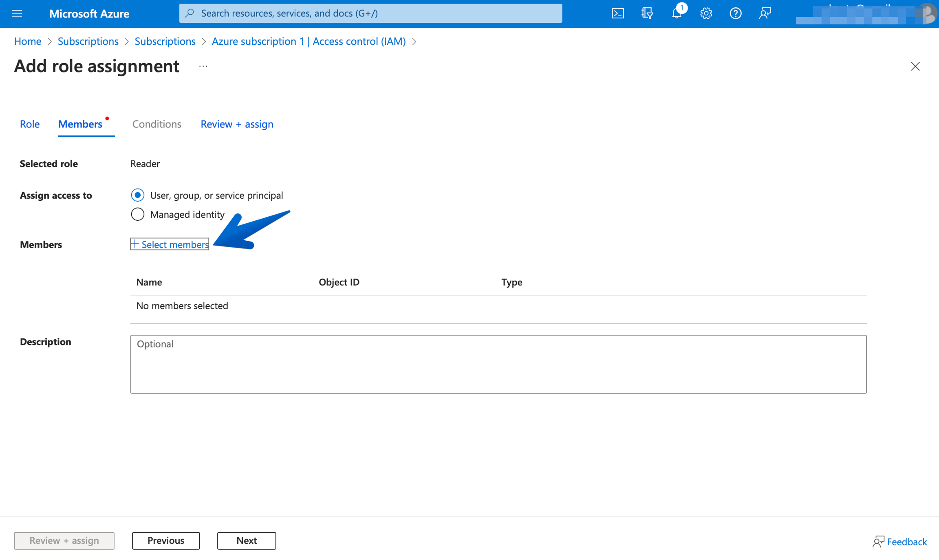Viewport: 939px width, 560px height.
Task: Open Directories and subscriptions filter icon
Action: click(x=647, y=13)
